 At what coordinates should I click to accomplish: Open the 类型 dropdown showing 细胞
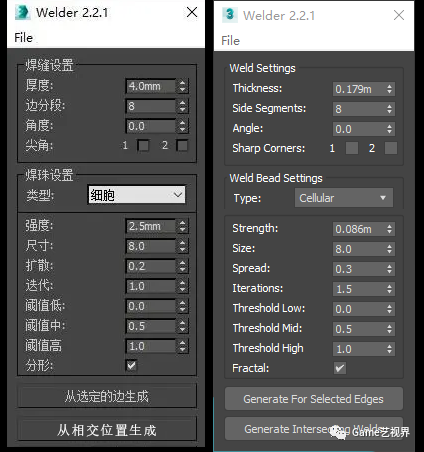point(137,195)
